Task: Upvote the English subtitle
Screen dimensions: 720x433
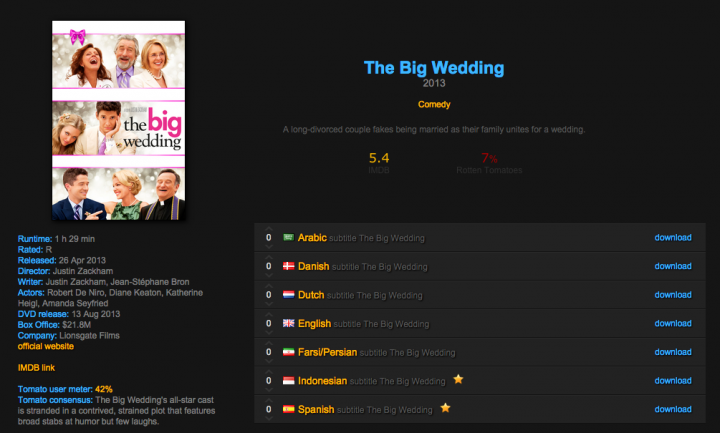Action: click(269, 315)
